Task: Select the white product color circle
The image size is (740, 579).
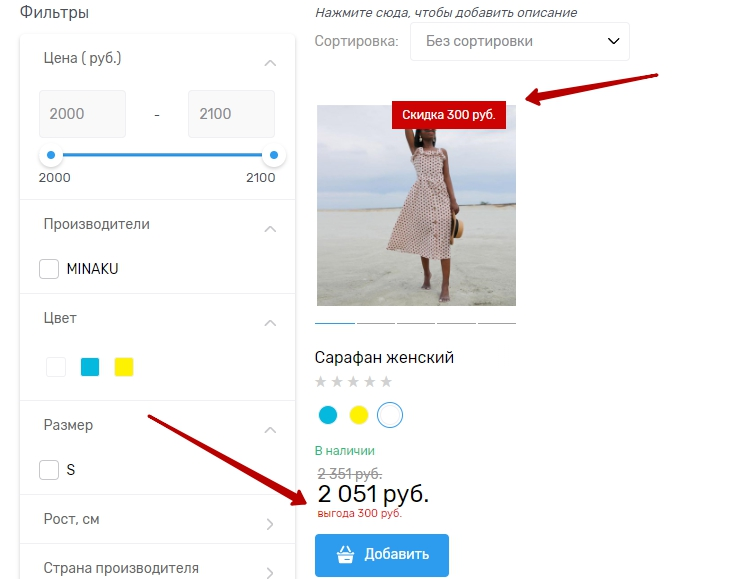Action: [x=390, y=415]
